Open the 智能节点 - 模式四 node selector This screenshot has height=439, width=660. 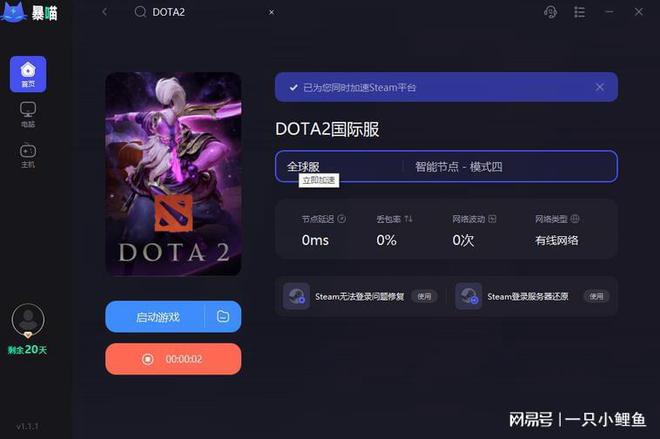pos(510,166)
